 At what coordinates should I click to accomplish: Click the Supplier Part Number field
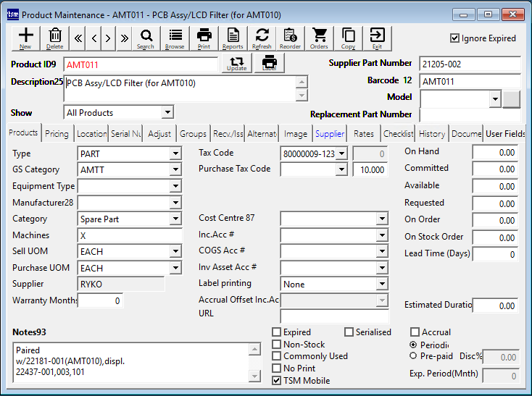470,64
